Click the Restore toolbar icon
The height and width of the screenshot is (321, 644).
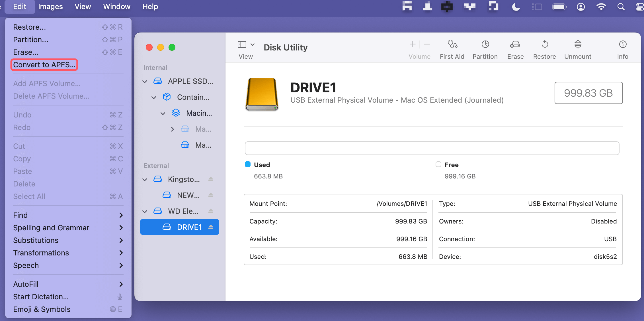tap(545, 44)
